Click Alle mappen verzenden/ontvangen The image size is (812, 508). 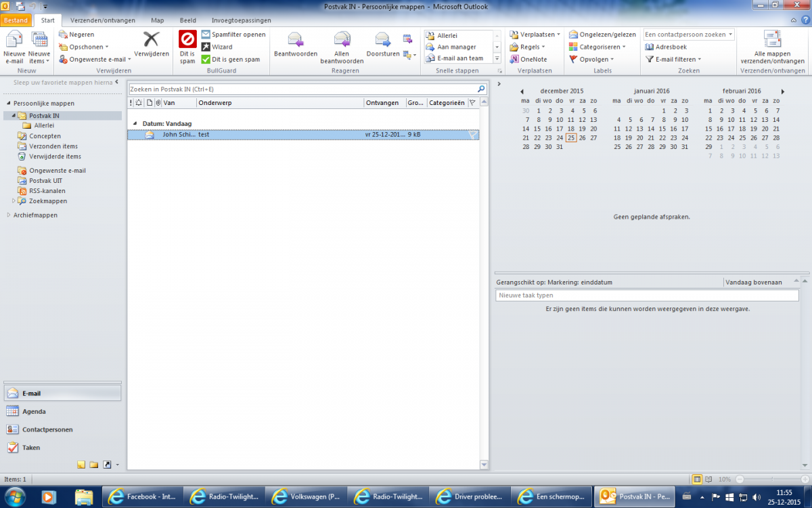point(772,47)
